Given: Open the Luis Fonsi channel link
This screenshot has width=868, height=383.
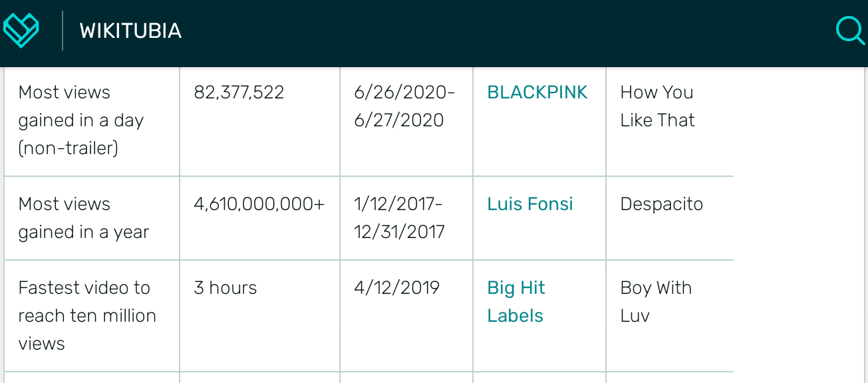Looking at the screenshot, I should pyautogui.click(x=530, y=204).
